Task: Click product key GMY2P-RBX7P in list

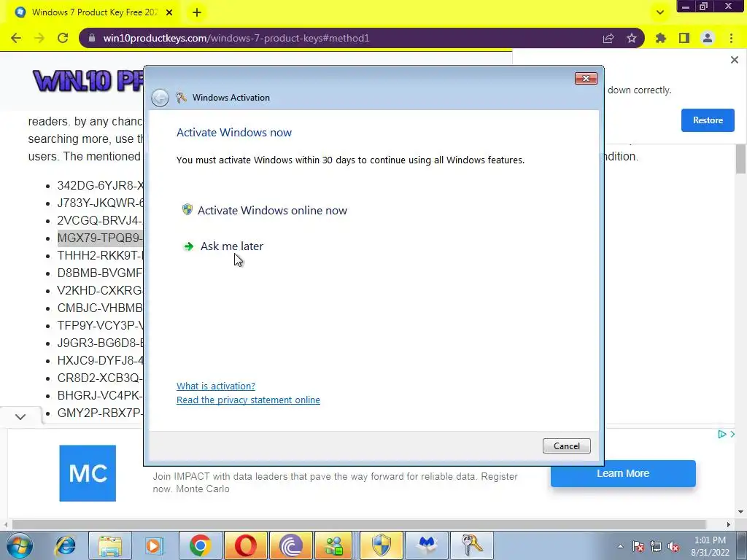Action: (100, 413)
